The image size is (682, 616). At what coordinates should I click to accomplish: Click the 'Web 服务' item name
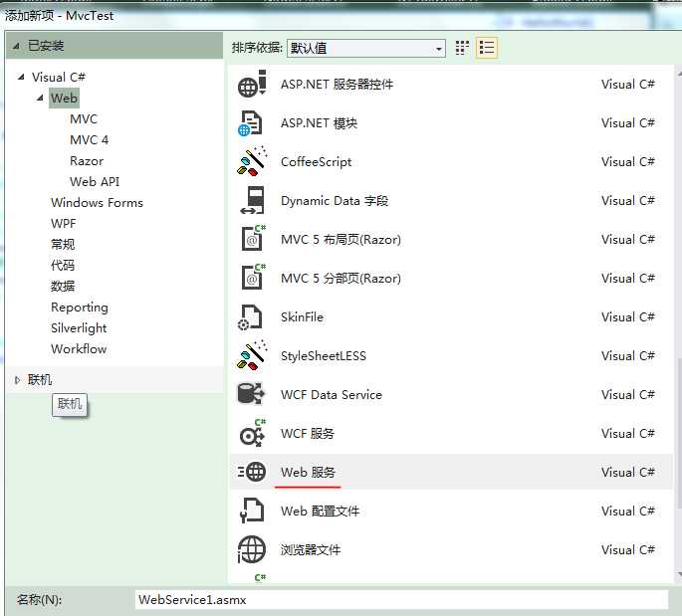[308, 472]
